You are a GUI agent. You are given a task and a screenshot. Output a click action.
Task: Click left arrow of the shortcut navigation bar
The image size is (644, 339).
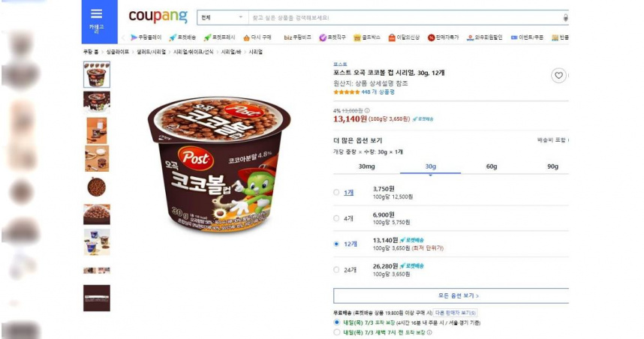pyautogui.click(x=123, y=37)
